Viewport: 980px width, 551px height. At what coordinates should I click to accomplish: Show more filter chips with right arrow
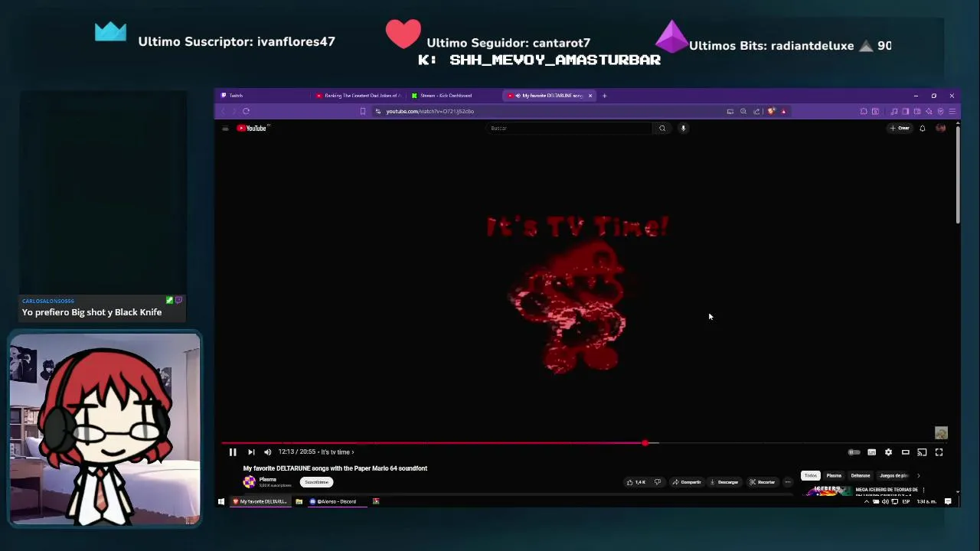pyautogui.click(x=919, y=476)
